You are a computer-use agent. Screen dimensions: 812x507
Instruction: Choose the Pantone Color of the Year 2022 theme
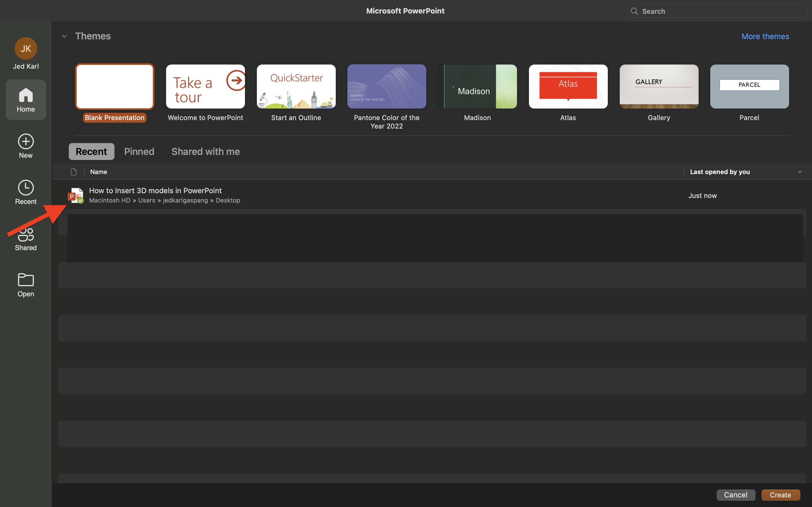387,86
